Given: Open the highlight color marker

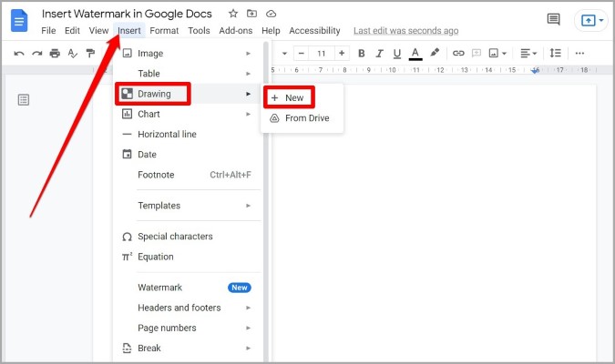Looking at the screenshot, I should (435, 53).
